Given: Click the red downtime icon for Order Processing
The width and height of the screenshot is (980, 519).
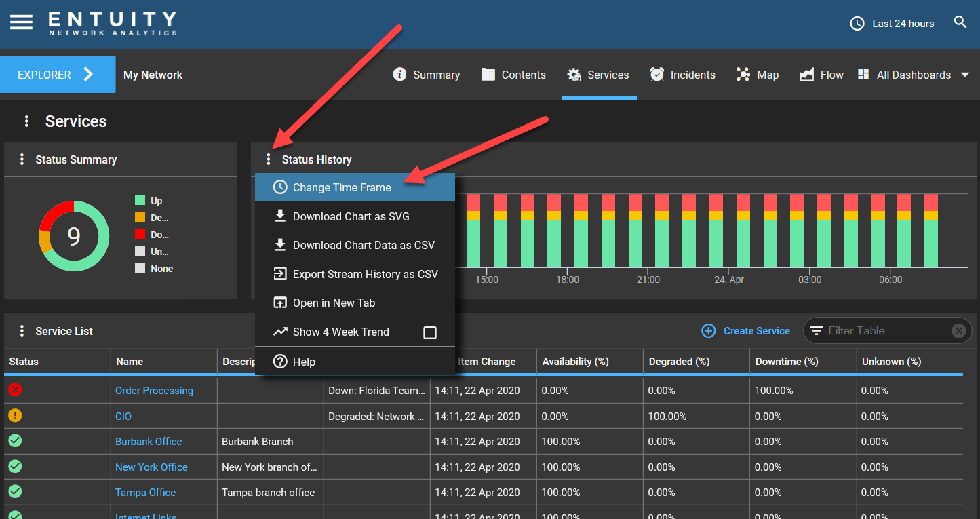Looking at the screenshot, I should 15,390.
